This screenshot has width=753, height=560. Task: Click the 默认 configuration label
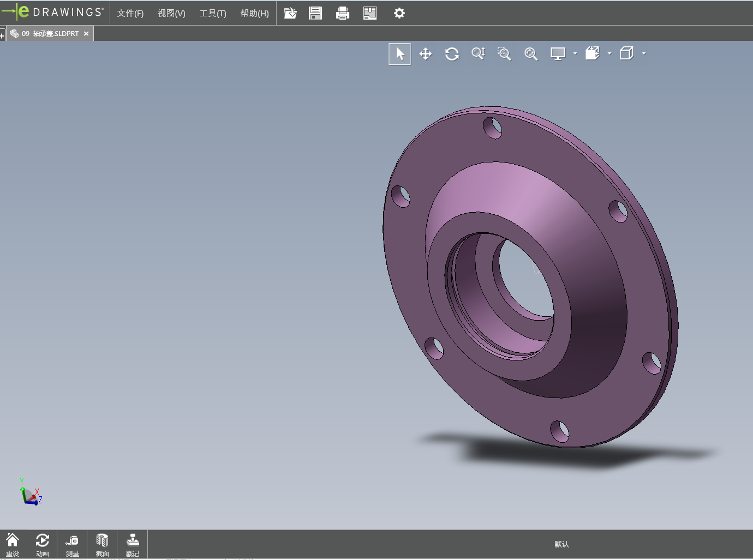pos(561,544)
